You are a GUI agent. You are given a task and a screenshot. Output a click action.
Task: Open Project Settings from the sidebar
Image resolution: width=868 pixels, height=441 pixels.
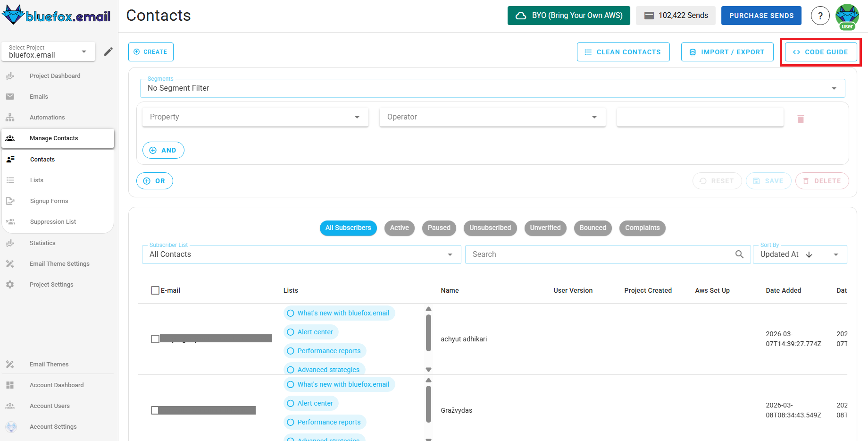click(x=51, y=285)
